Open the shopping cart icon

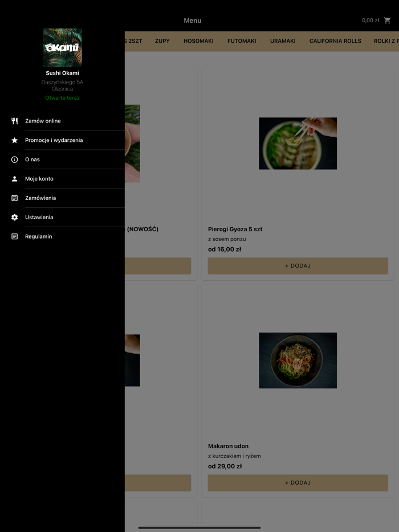[387, 21]
